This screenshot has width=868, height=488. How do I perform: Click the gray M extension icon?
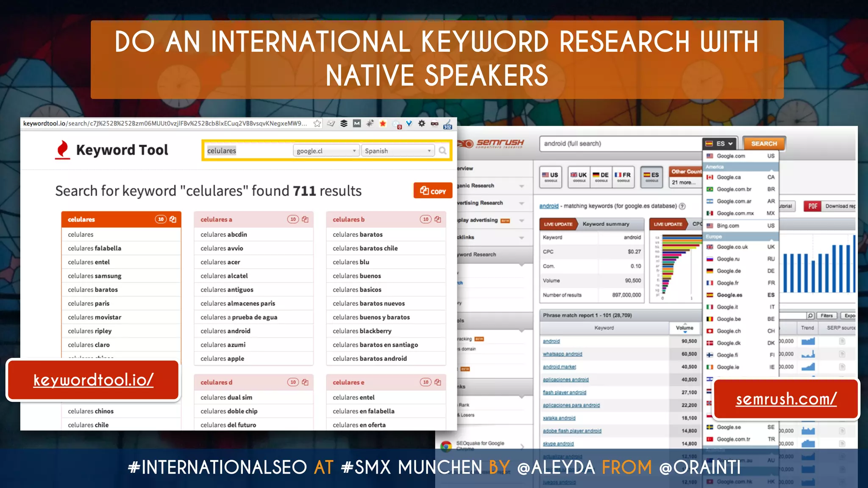point(357,123)
